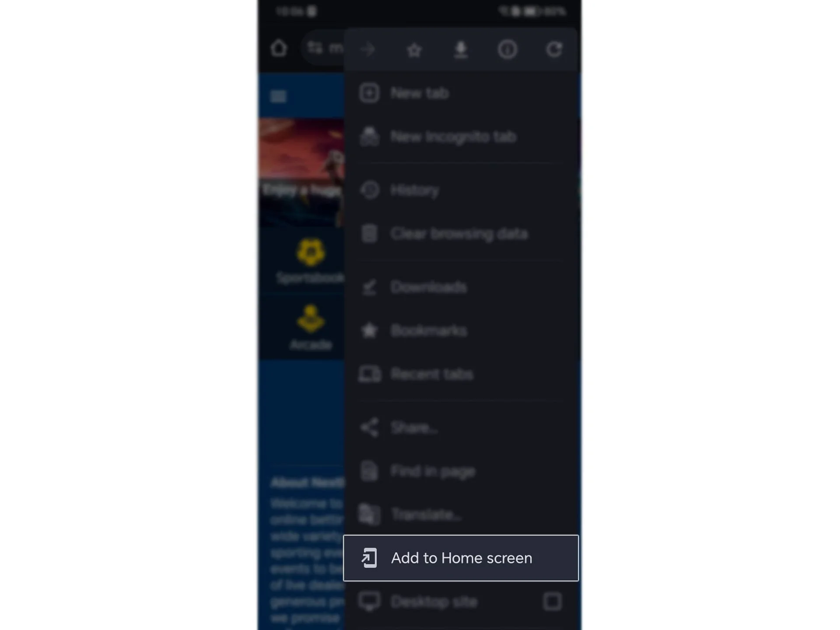Click the microphone icon in toolbar
The width and height of the screenshot is (840, 630).
point(460,49)
